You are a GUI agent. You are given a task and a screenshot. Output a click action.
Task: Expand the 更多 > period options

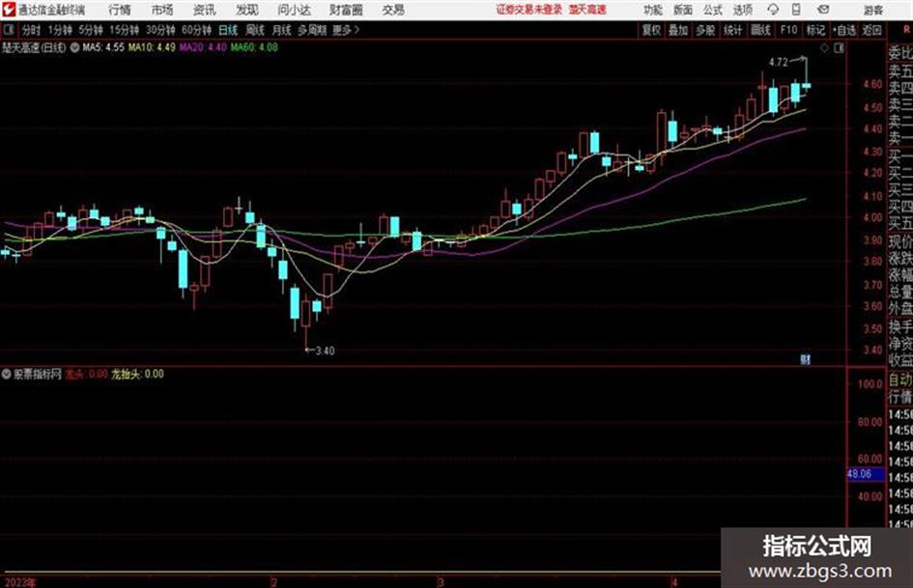346,30
